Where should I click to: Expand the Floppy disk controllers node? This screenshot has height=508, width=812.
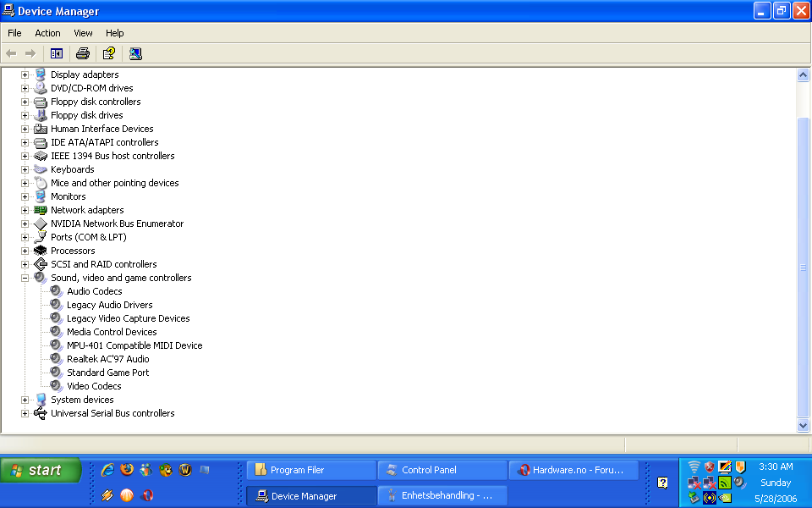(x=25, y=102)
